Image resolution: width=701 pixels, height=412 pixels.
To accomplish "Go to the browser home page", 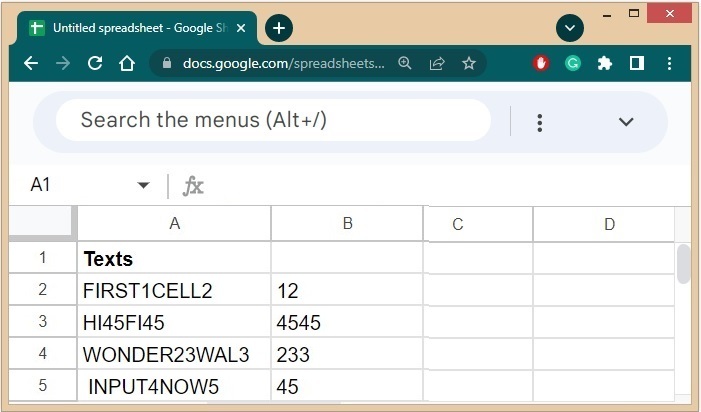I will pos(126,63).
